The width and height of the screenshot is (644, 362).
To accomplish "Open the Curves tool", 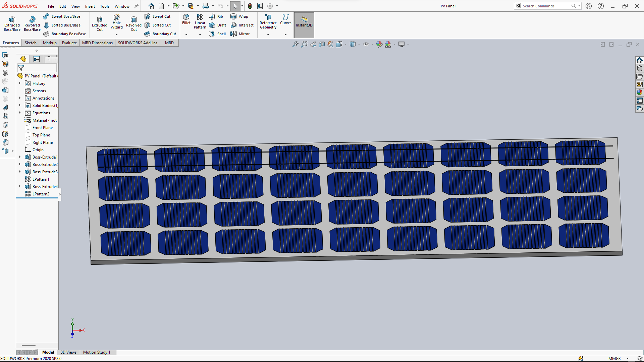I will pos(286,19).
